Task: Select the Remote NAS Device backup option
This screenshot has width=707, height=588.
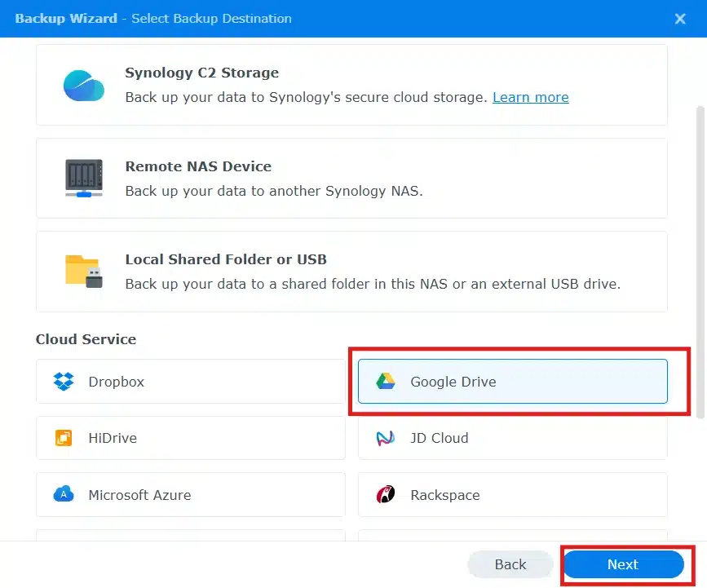Action: click(x=351, y=179)
